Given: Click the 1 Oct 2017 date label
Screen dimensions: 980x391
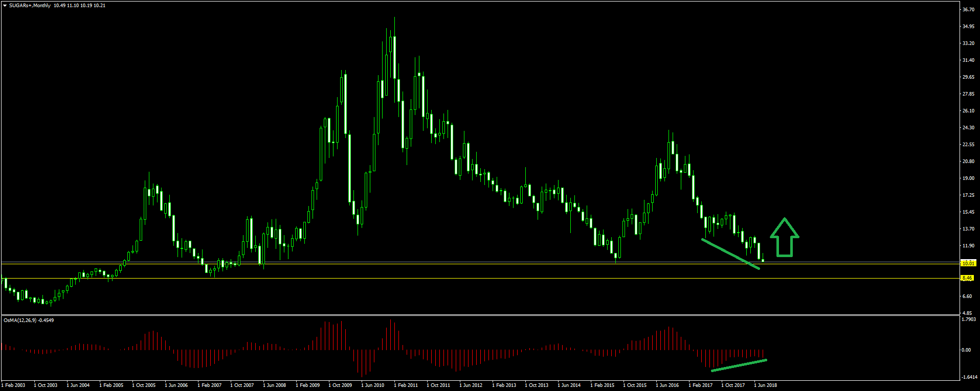Looking at the screenshot, I should (733, 385).
